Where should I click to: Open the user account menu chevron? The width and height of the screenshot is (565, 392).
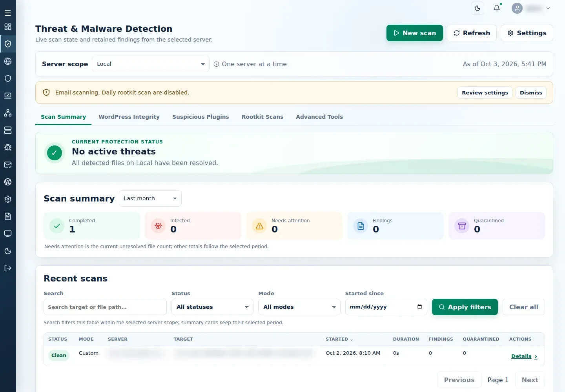point(548,8)
